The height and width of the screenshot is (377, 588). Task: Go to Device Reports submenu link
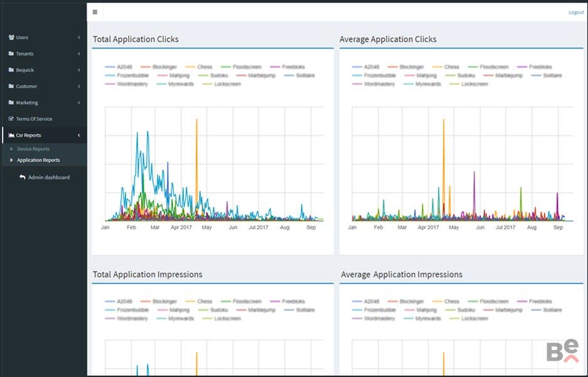(x=33, y=149)
